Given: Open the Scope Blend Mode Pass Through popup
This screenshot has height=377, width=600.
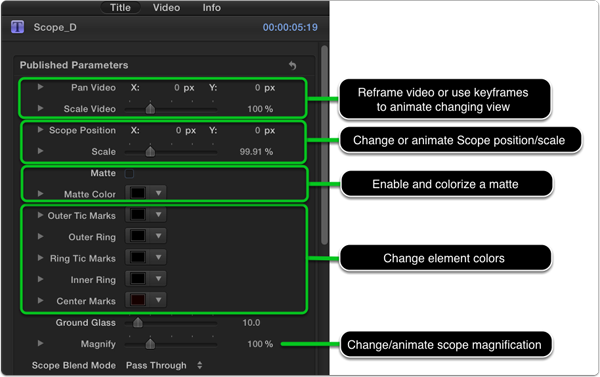Looking at the screenshot, I should coord(164,366).
